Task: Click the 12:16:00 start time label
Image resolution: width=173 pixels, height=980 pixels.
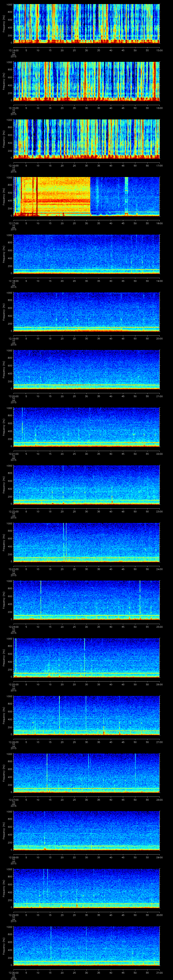Action: click(x=14, y=166)
